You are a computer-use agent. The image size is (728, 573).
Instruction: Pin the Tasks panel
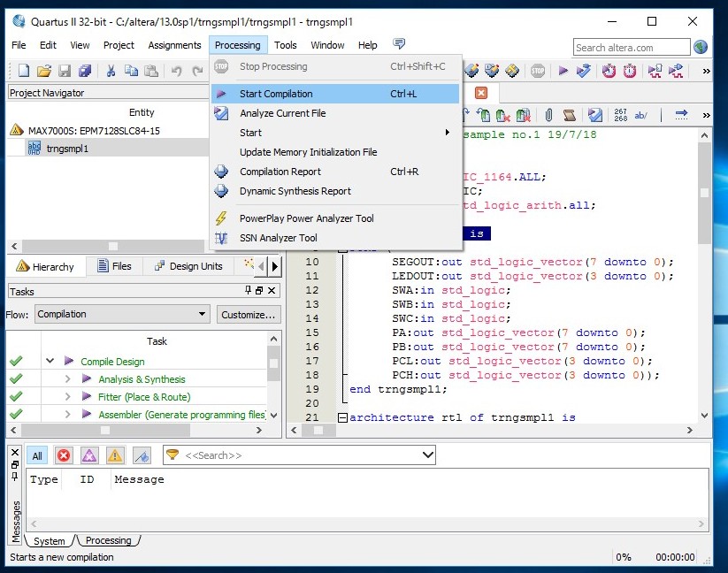(248, 290)
